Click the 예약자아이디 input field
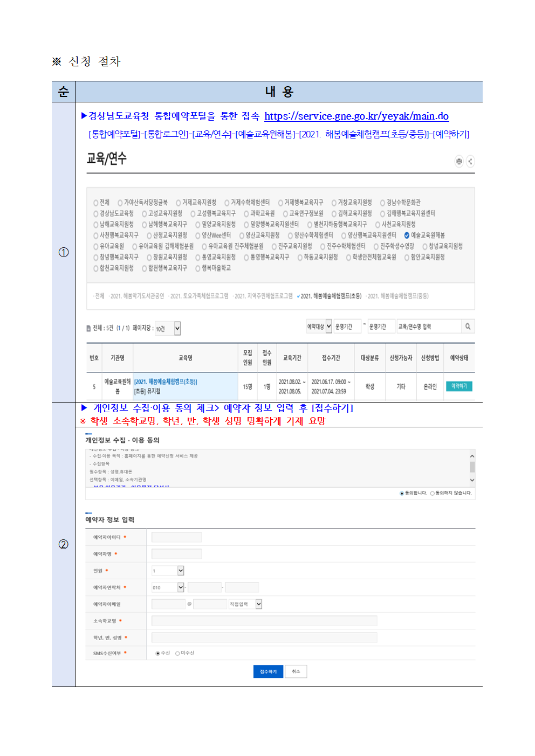The image size is (535, 756). tap(176, 537)
